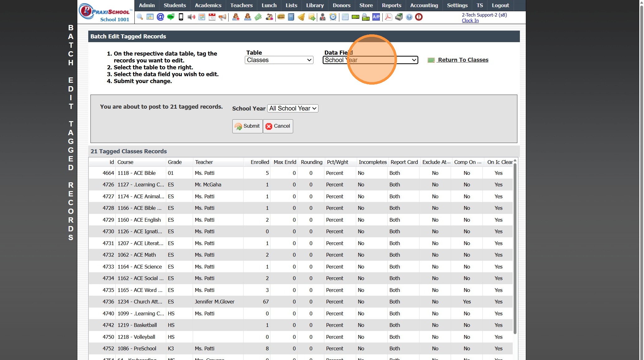Click the hamburger lunch icon
Screen dimensions: 644x360
(x=281, y=17)
